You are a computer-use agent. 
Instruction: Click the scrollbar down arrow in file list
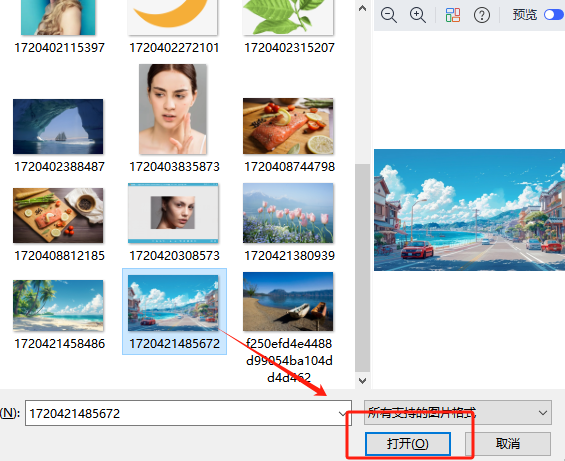point(362,381)
